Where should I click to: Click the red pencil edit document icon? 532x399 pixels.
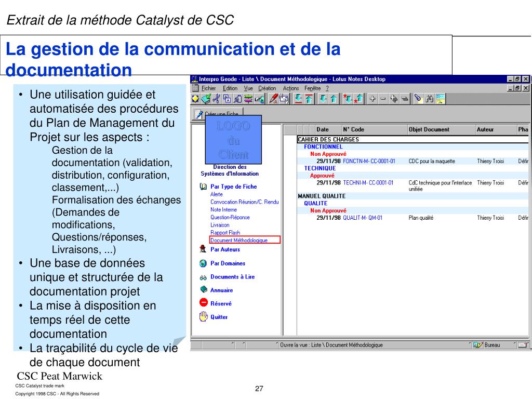click(273, 99)
